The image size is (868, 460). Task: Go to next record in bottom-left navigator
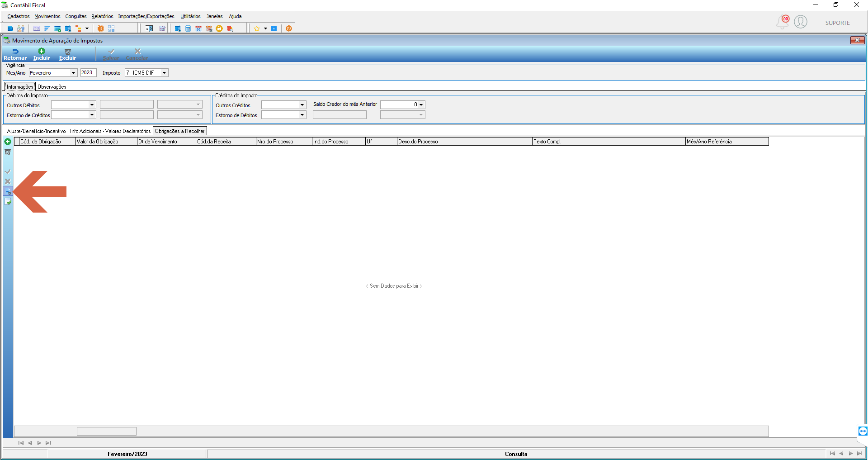39,443
